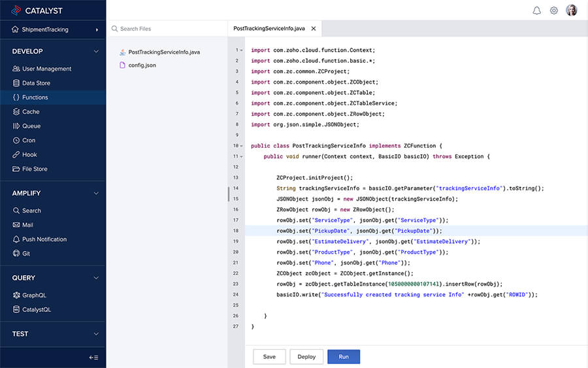Click line number 18 in gutter
The height and width of the screenshot is (368, 588).
[235, 231]
